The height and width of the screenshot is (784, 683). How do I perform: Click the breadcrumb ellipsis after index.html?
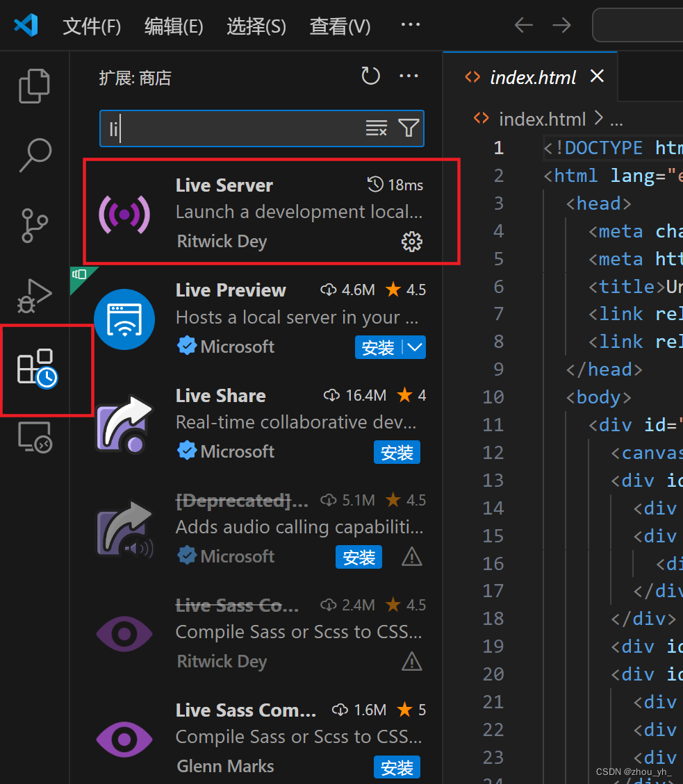click(616, 121)
